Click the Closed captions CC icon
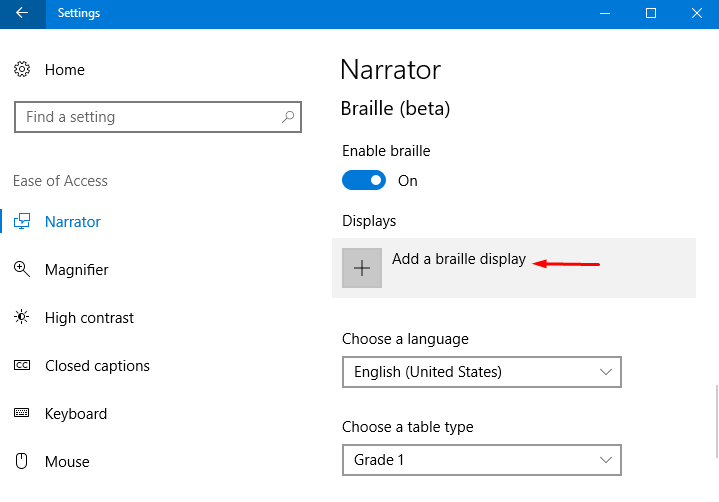 pos(22,365)
